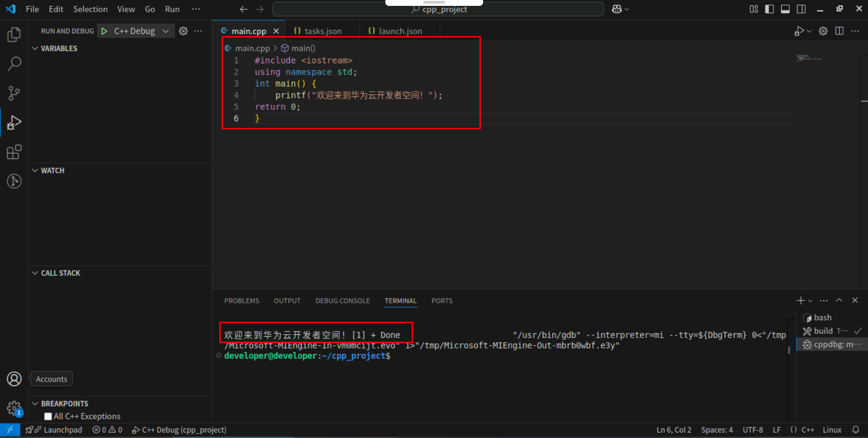Open Source Control view
The image size is (868, 438).
click(x=14, y=93)
